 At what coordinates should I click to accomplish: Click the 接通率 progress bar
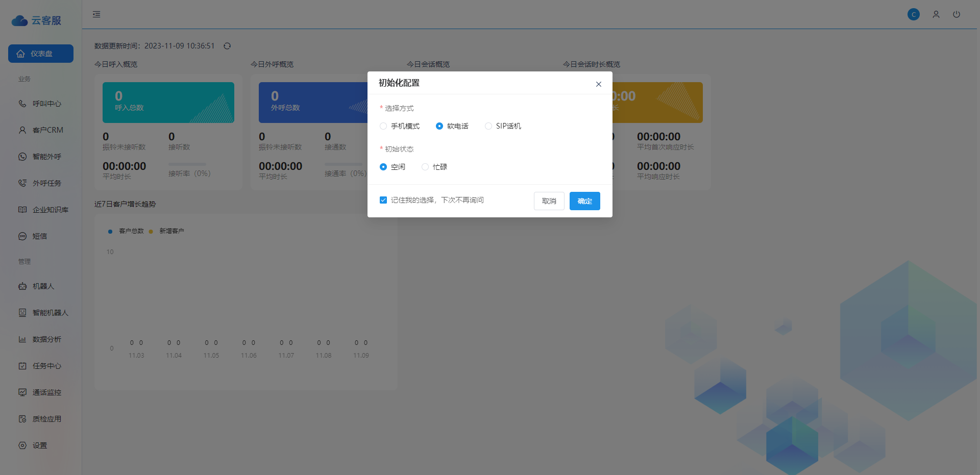tap(344, 164)
